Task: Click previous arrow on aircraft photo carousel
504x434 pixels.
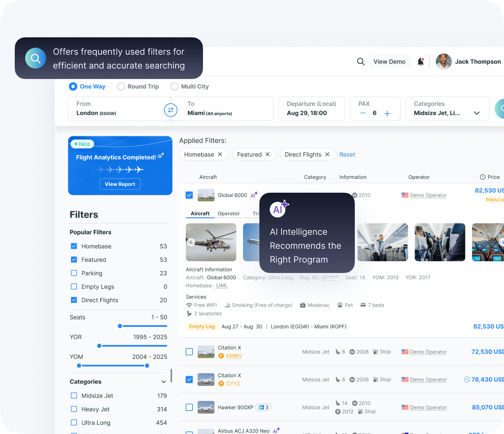Action: click(191, 242)
